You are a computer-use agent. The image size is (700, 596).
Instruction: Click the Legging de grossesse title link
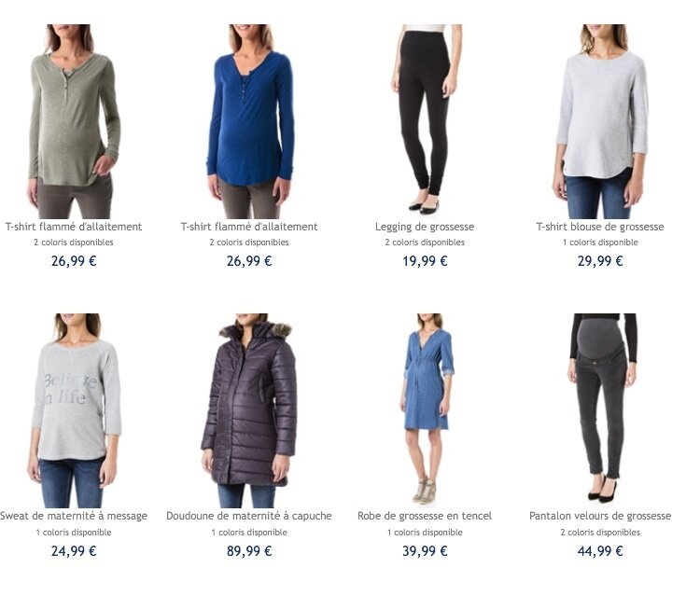[425, 227]
